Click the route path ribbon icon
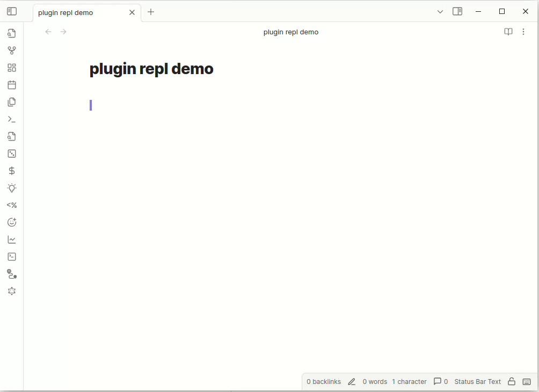The image size is (539, 392). pyautogui.click(x=12, y=274)
